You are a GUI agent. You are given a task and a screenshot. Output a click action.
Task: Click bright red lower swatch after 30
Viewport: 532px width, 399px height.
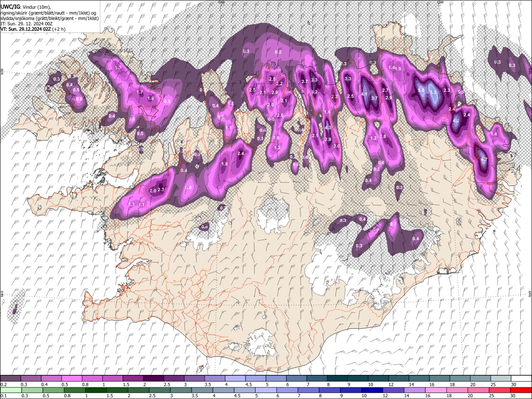click(520, 390)
